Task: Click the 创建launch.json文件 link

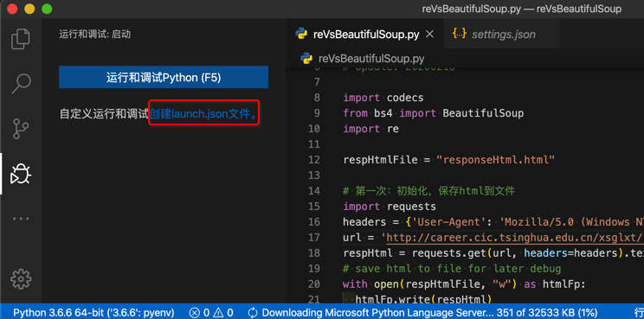Action: (x=204, y=113)
